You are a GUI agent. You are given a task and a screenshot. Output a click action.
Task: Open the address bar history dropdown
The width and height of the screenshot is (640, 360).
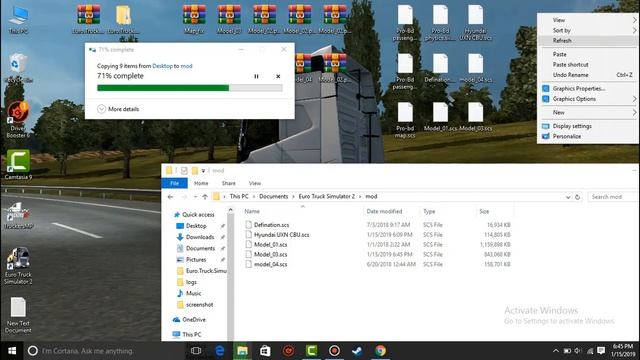point(568,197)
